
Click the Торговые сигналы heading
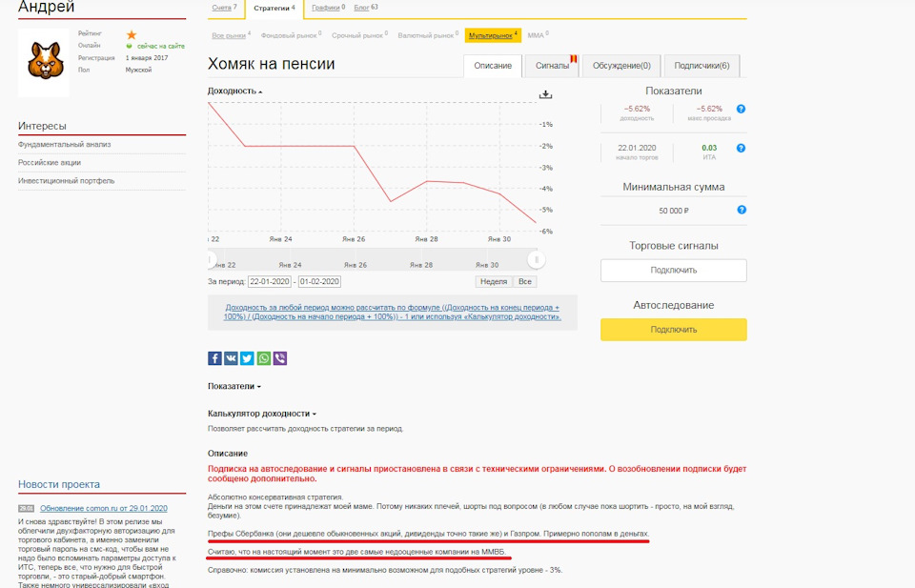click(x=674, y=246)
